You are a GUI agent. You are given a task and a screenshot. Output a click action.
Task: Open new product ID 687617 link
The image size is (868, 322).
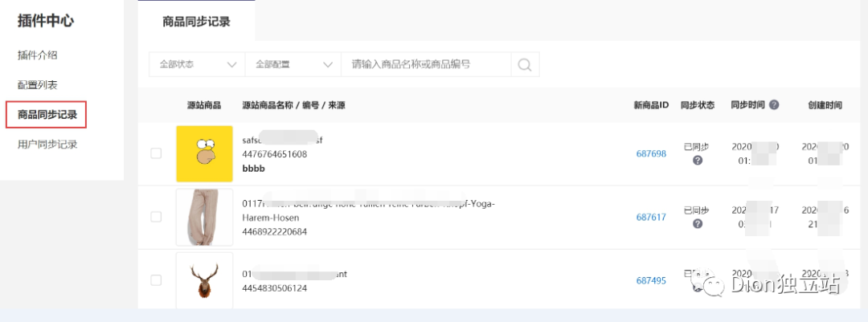(651, 218)
